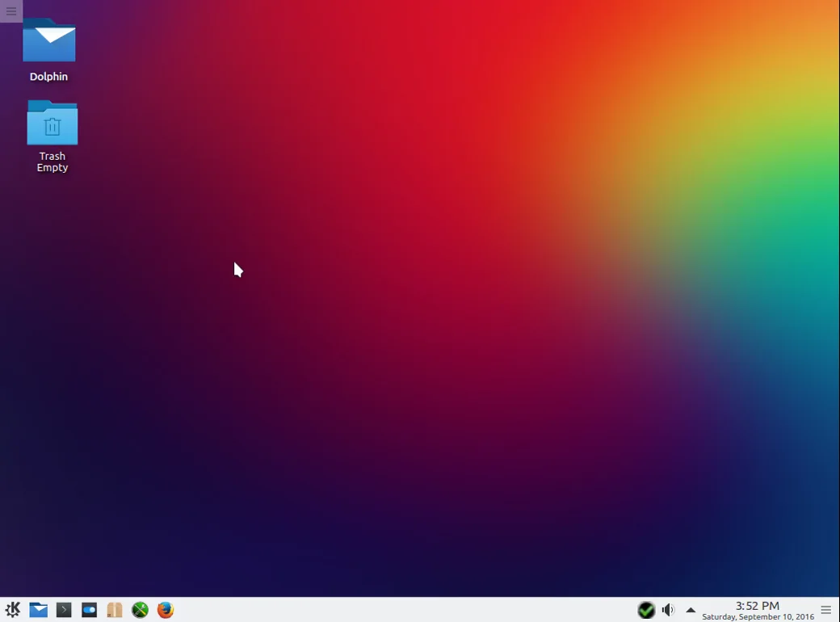The height and width of the screenshot is (622, 840).
Task: Open the Konsole terminal from panel
Action: pos(64,610)
